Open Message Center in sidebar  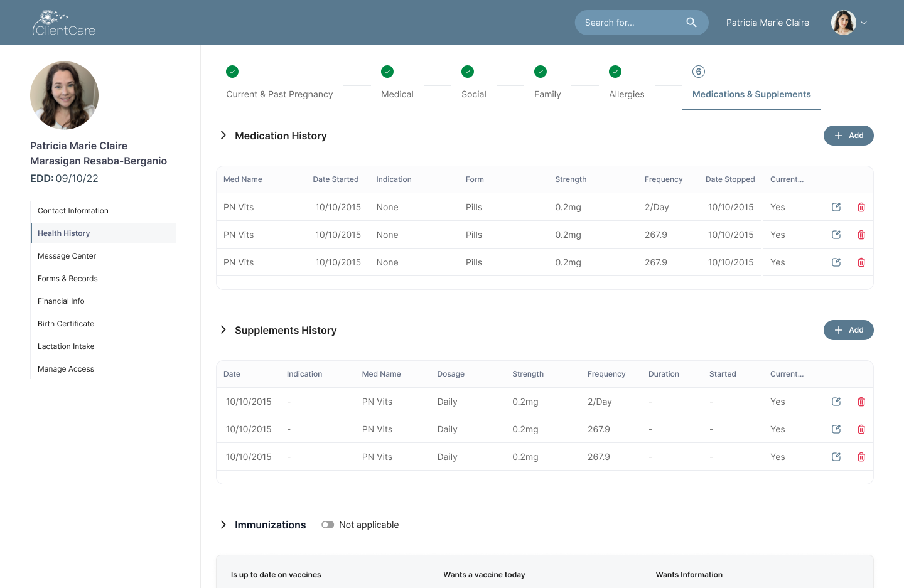coord(67,256)
